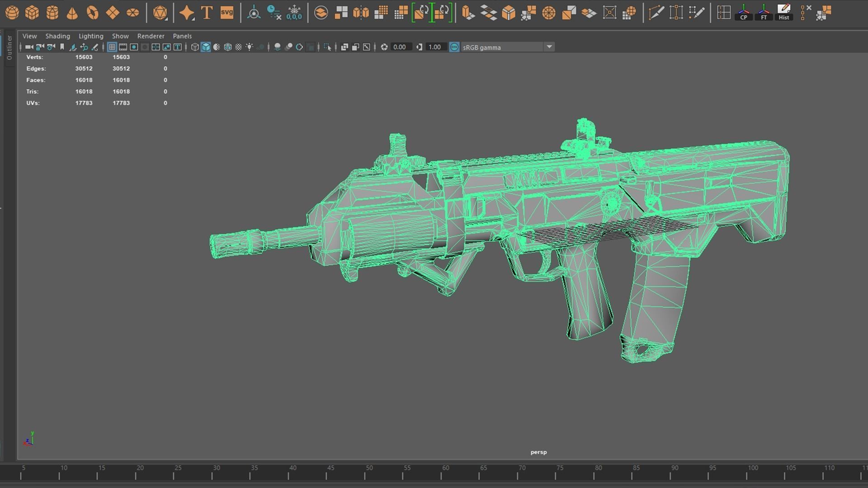
Task: Click the Tris row label
Action: [x=32, y=91]
